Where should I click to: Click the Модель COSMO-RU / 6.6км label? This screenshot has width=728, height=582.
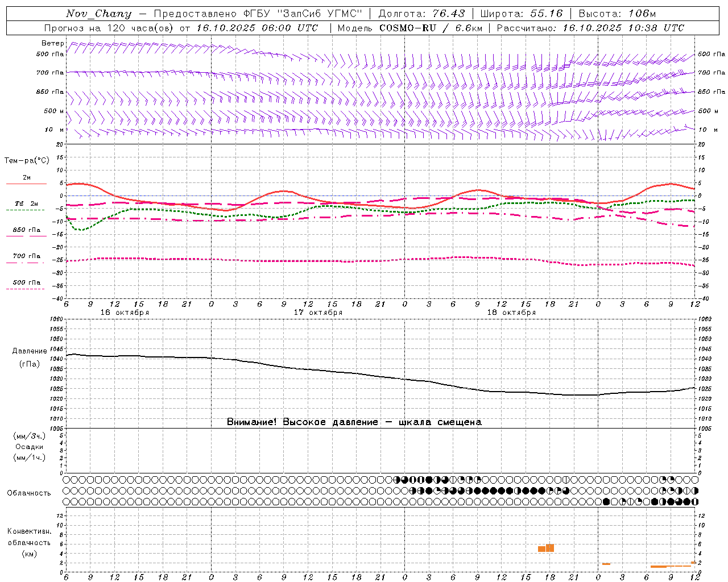[409, 28]
